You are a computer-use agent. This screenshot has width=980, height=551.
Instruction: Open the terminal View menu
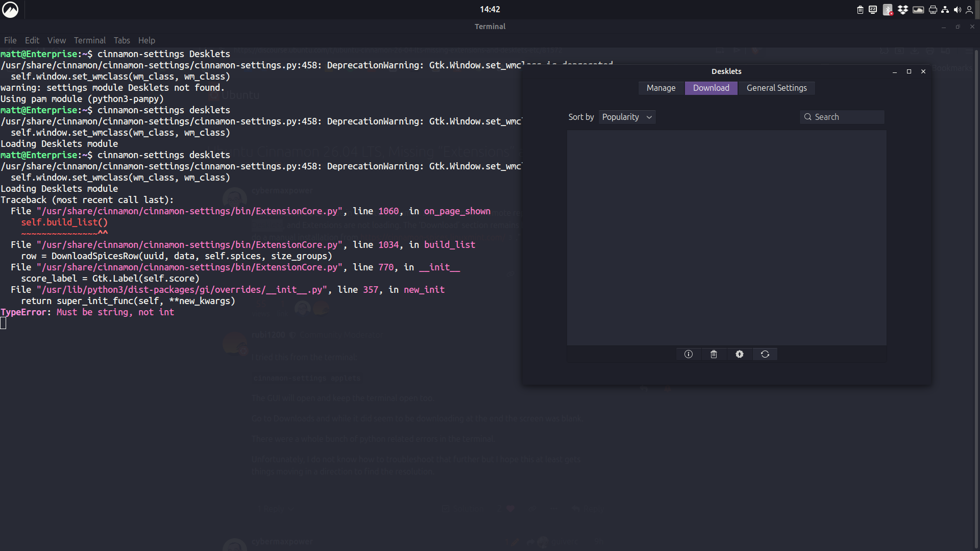(x=57, y=40)
